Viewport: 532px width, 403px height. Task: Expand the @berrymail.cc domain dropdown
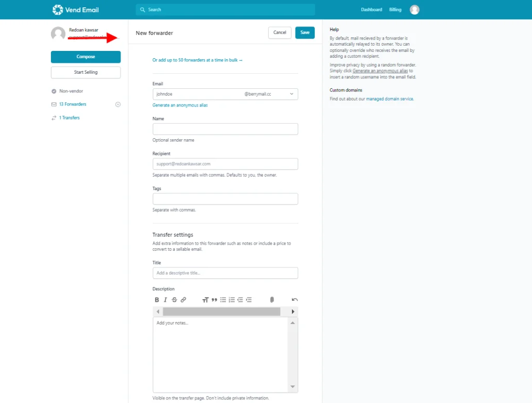coord(291,94)
